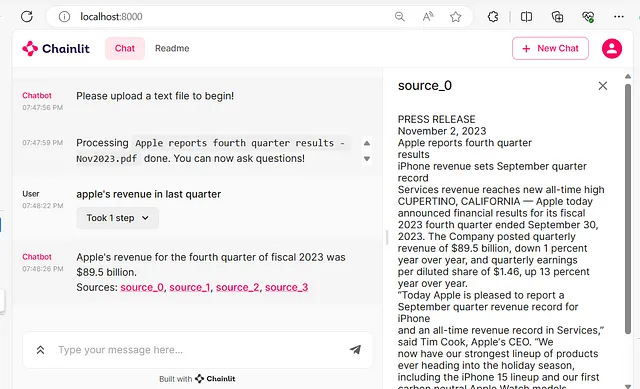Click chatbot answer "$89.5 billion."
640x389 pixels.
(107, 272)
